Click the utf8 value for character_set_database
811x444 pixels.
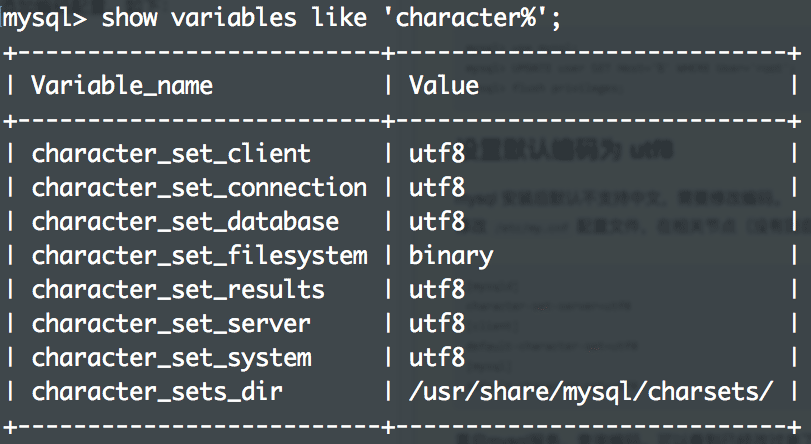pos(437,221)
